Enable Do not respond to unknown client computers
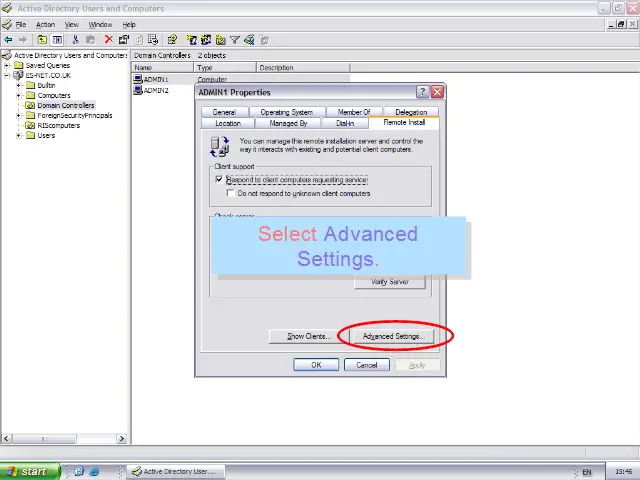The width and height of the screenshot is (640, 480). tap(231, 193)
